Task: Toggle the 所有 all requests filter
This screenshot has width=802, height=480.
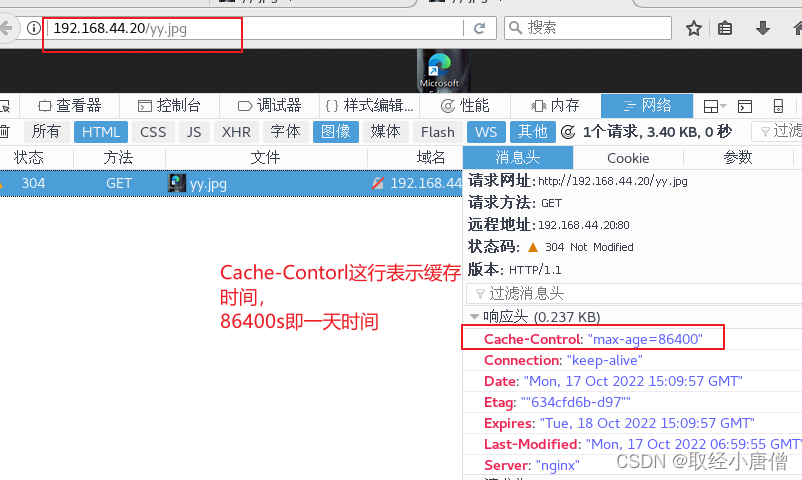Action: coord(46,132)
